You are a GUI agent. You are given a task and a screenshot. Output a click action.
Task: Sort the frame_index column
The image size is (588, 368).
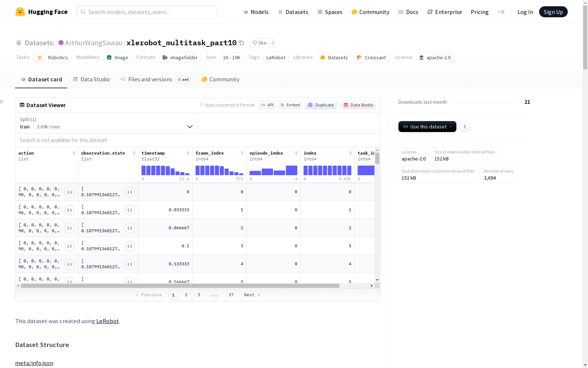click(x=242, y=153)
